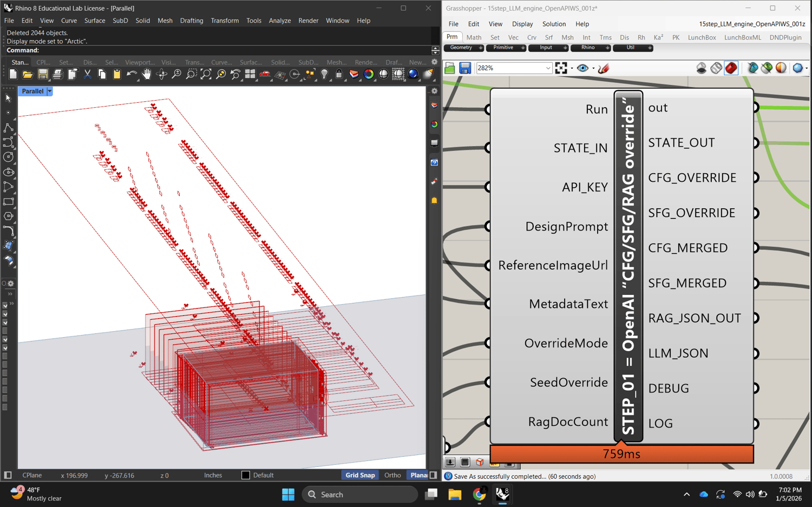The image size is (812, 507).
Task: Toggle Ortho mode in the status bar
Action: point(392,475)
